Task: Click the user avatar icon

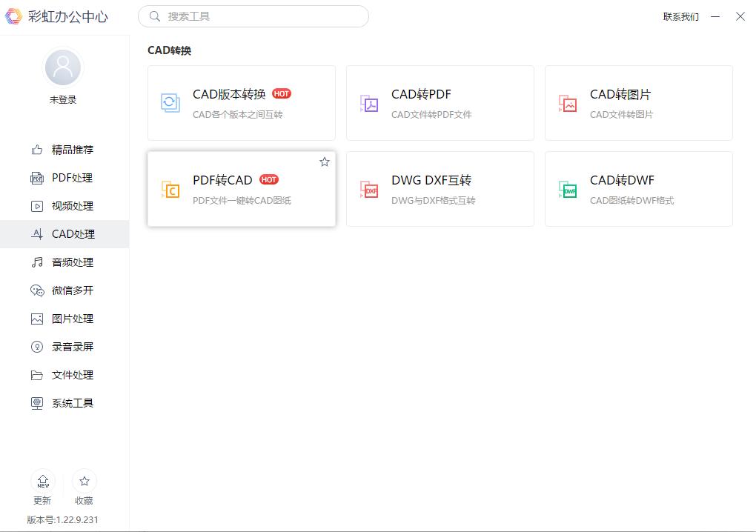Action: pyautogui.click(x=63, y=67)
